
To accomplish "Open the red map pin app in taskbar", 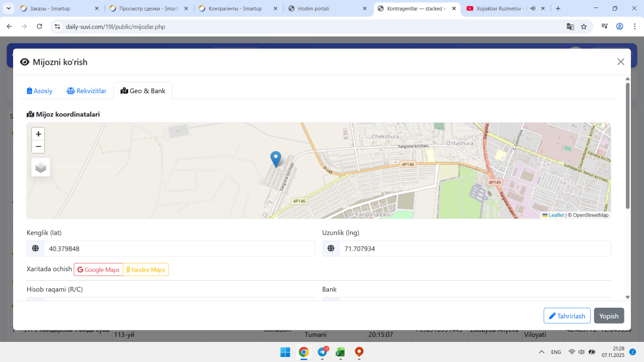I will click(x=359, y=352).
